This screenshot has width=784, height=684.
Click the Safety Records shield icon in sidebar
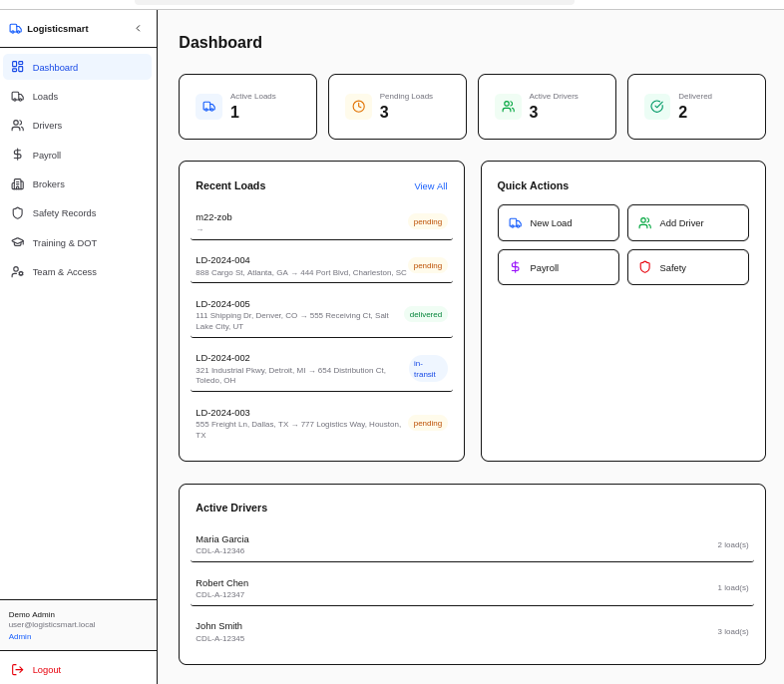18,213
